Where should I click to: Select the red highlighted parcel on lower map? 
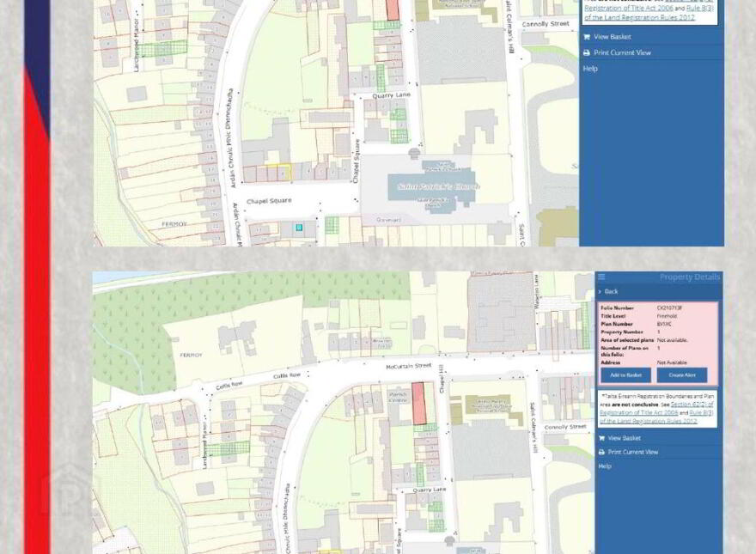[x=418, y=404]
